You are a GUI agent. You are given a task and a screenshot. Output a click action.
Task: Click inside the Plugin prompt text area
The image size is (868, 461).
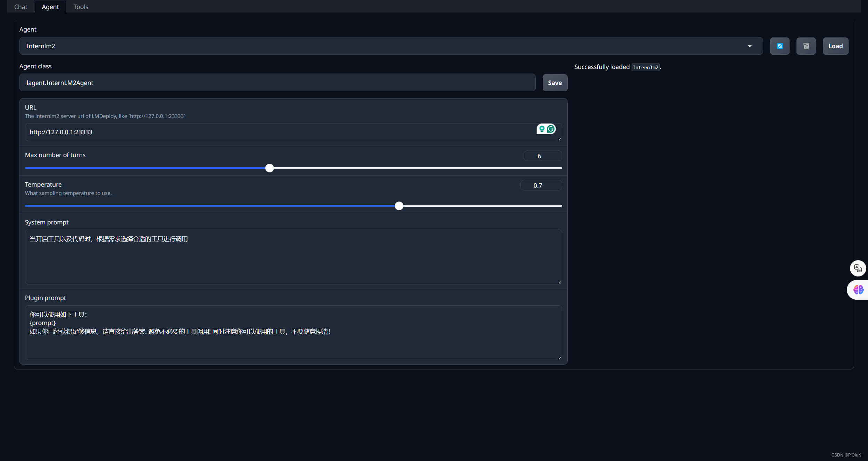click(x=293, y=333)
